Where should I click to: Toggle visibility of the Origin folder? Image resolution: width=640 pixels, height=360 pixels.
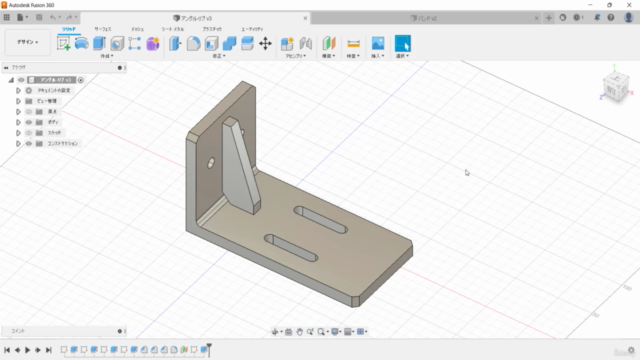pos(29,111)
